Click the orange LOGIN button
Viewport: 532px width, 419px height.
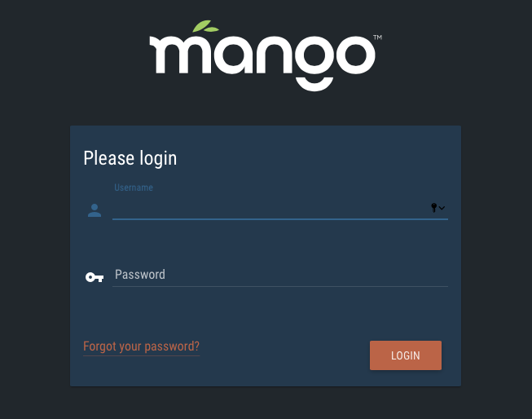[x=406, y=355]
